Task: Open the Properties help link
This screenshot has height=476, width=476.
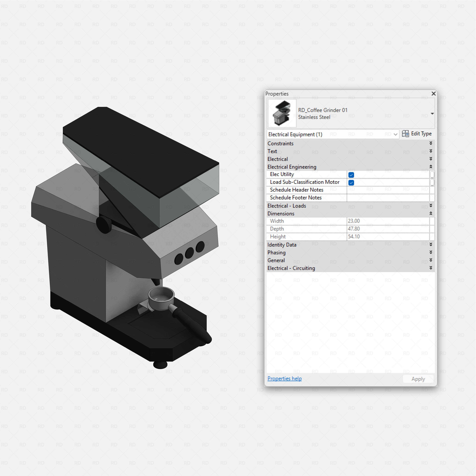Action: coord(284,378)
